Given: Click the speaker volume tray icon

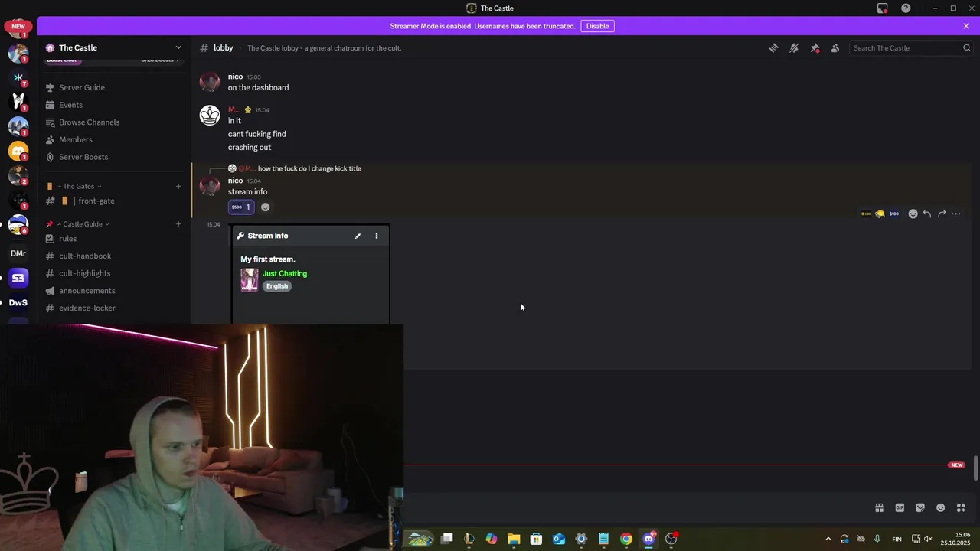Looking at the screenshot, I should [x=929, y=539].
